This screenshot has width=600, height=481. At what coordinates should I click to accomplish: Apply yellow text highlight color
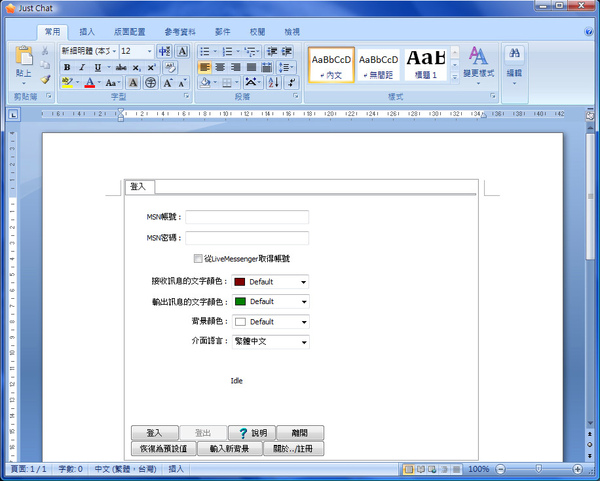point(67,82)
